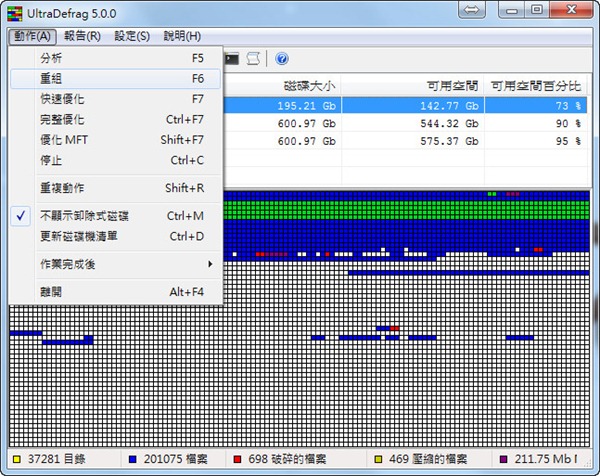Select the row with 195.21 Gb disk size
Viewport: 600px width, 476px height.
[405, 106]
